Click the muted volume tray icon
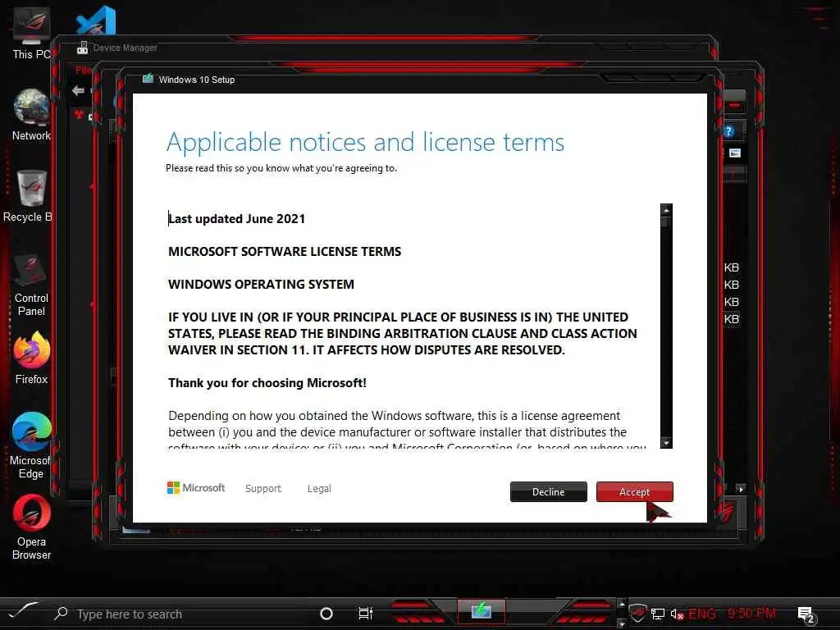The image size is (840, 630). [677, 614]
